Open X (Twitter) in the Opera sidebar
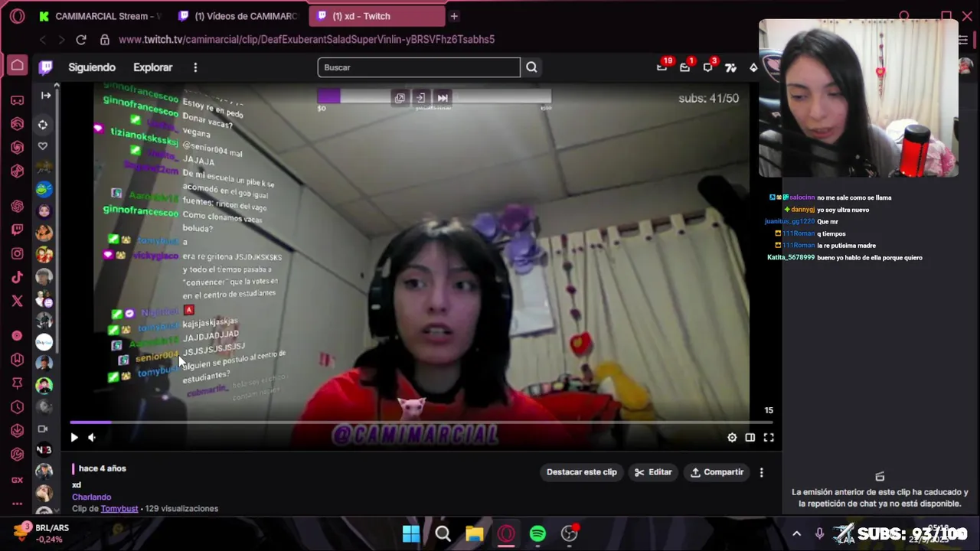 point(17,301)
